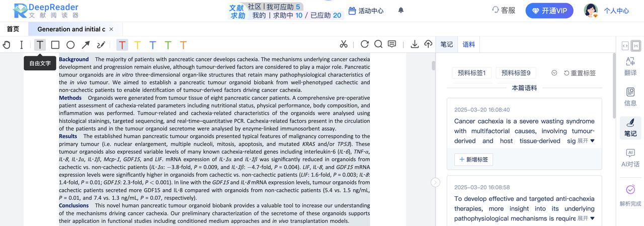Choose blue text color T
The image size is (644, 226).
[152, 45]
